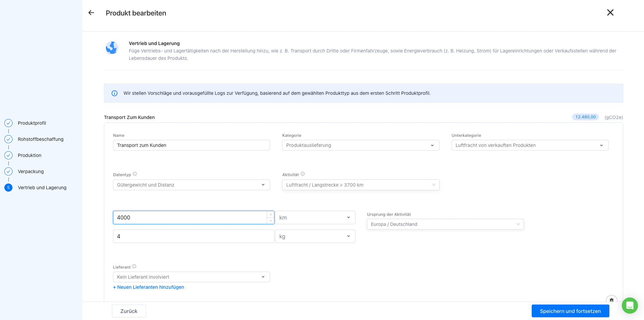Click the Zurück button
The width and height of the screenshot is (644, 320).
coord(129,311)
